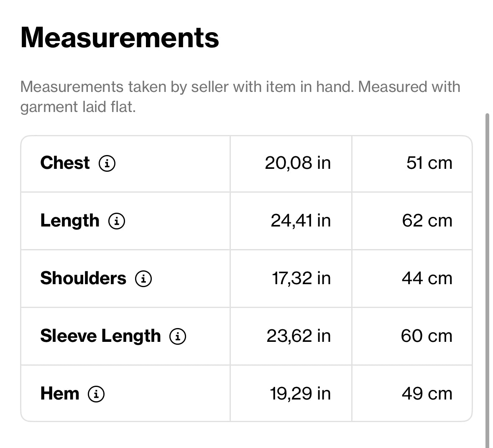Image resolution: width=493 pixels, height=448 pixels.
Task: Click the 62 cm length value
Action: coord(427,221)
